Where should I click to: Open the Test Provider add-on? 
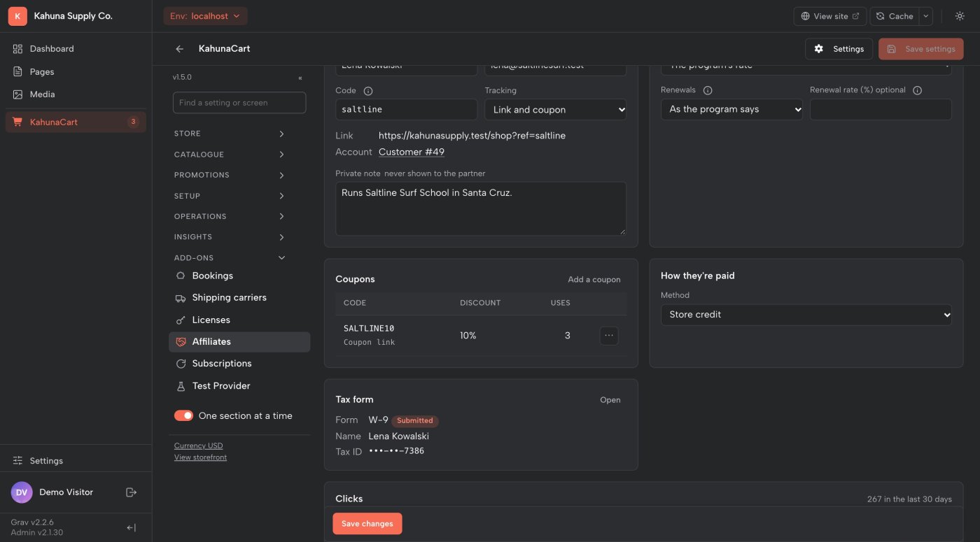point(239,386)
